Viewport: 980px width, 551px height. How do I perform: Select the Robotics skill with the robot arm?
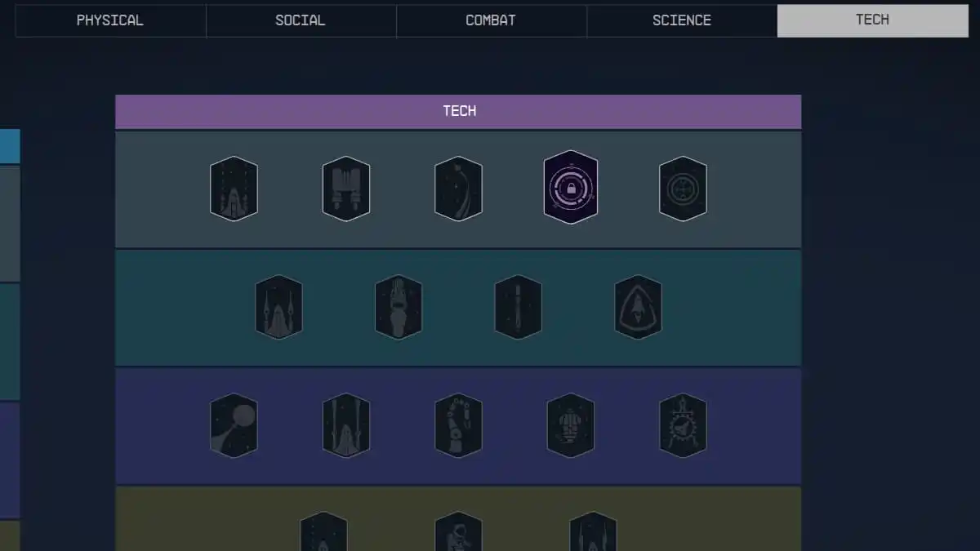458,425
